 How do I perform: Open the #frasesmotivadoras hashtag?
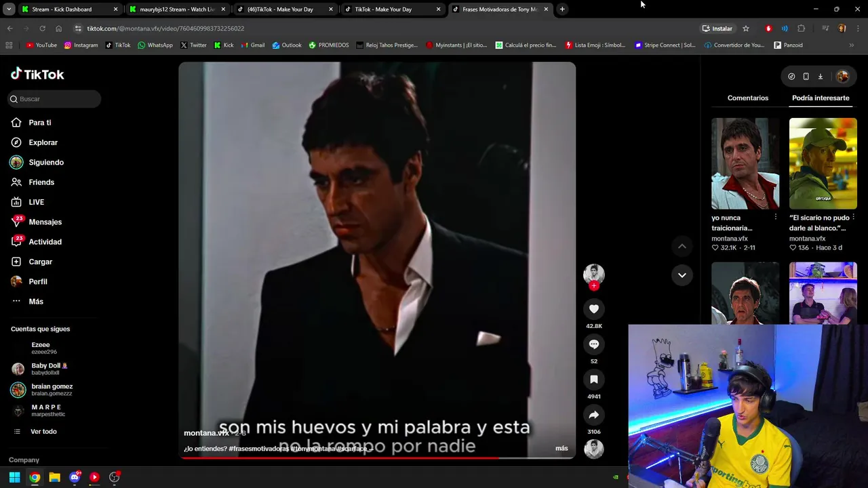pyautogui.click(x=259, y=449)
